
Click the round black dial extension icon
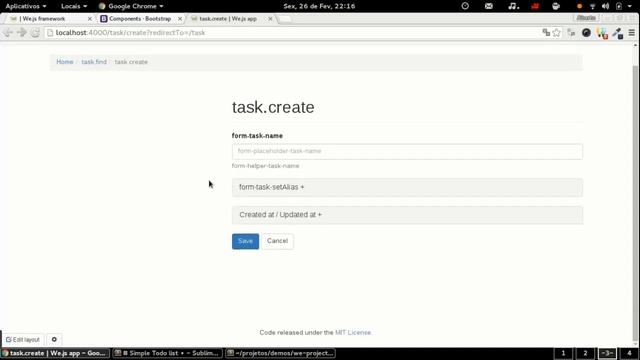point(586,33)
